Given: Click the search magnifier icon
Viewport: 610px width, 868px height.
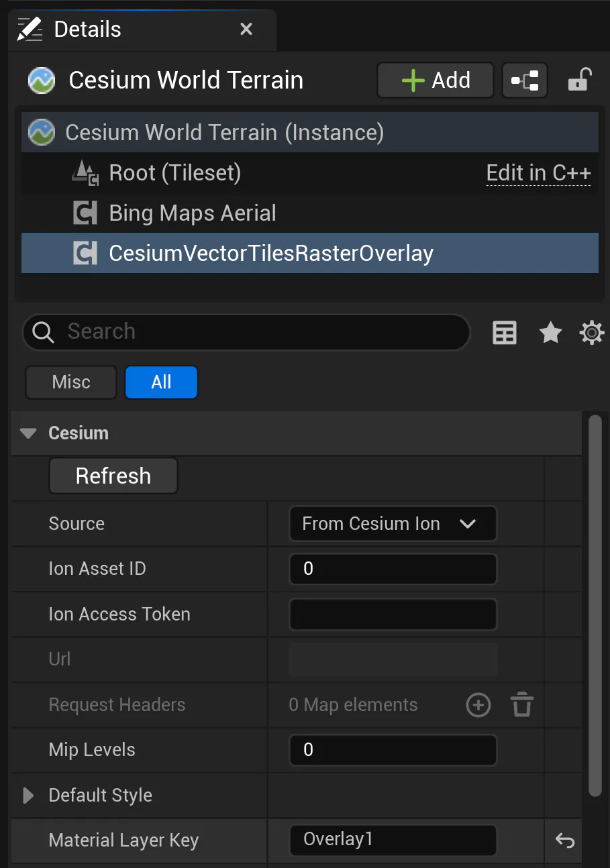Looking at the screenshot, I should click(43, 331).
